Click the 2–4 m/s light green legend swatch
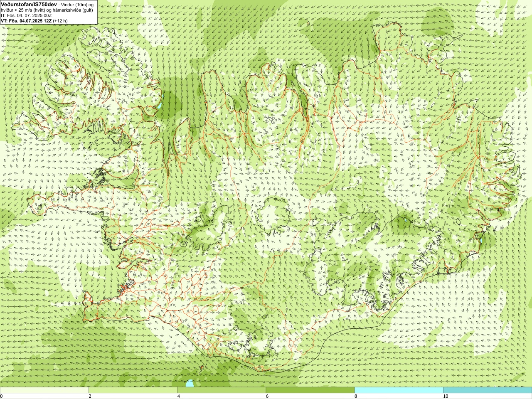Screen dimensions: 532x399 [x=133, y=390]
